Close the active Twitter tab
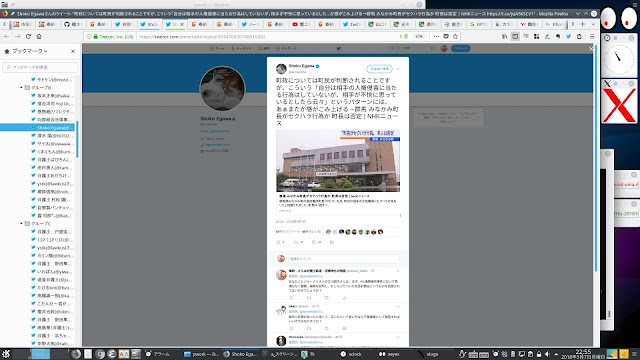Screen dimensions: 640x360 [182, 24]
